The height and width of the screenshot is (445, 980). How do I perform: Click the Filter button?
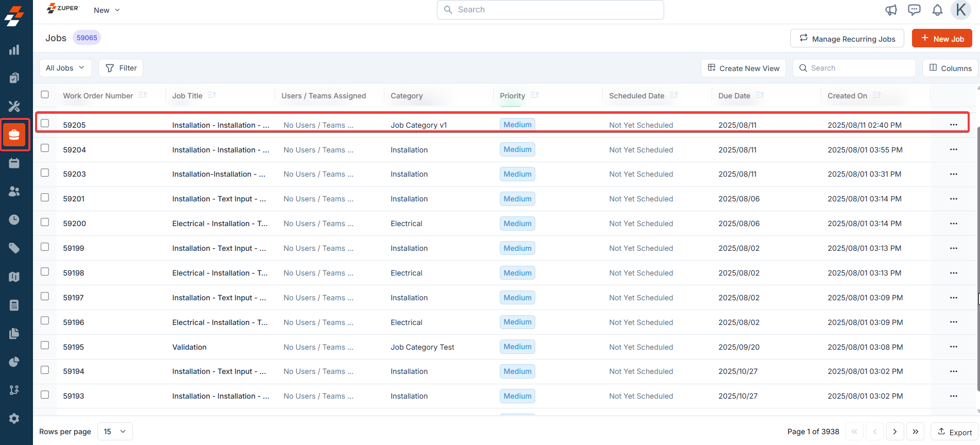point(121,68)
